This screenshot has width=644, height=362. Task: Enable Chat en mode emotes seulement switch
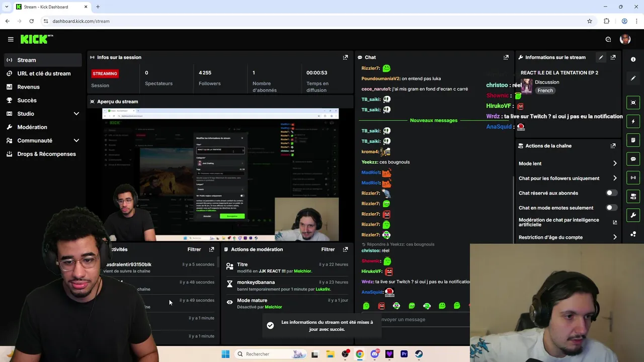(x=611, y=208)
